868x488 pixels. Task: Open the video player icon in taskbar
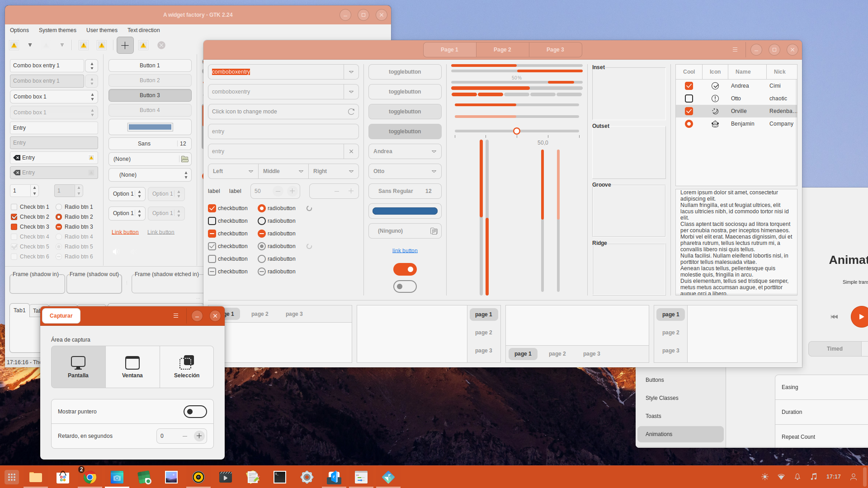226,477
